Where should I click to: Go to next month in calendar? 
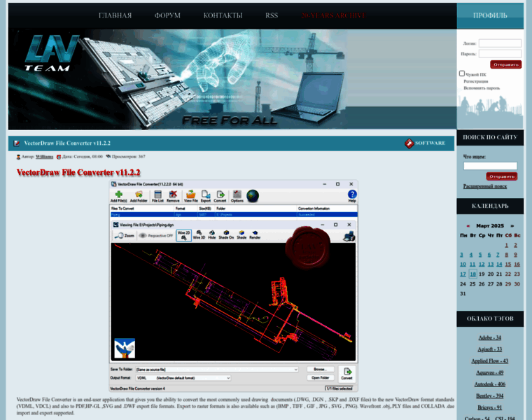(x=512, y=226)
